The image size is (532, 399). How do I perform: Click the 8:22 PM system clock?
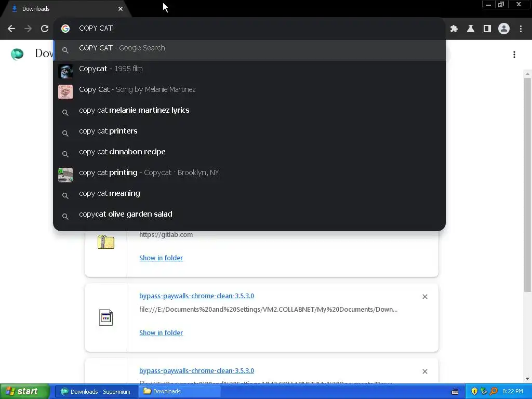pos(513,392)
